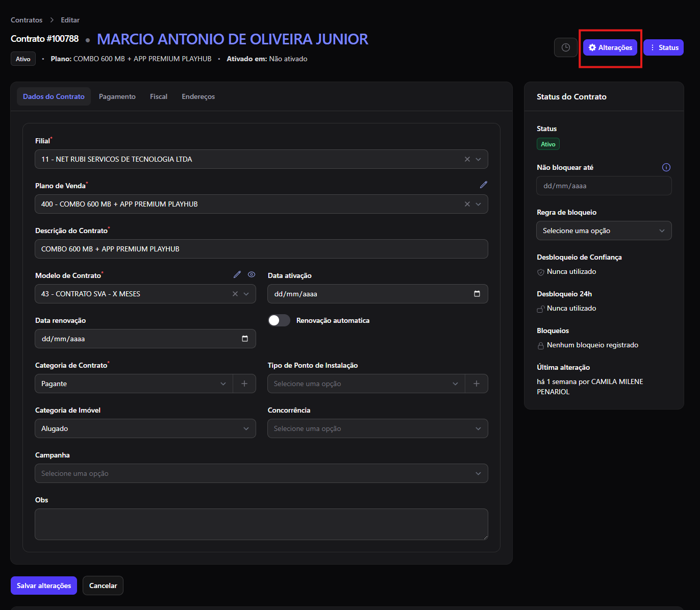Switch to the Pagamento tab

(117, 96)
